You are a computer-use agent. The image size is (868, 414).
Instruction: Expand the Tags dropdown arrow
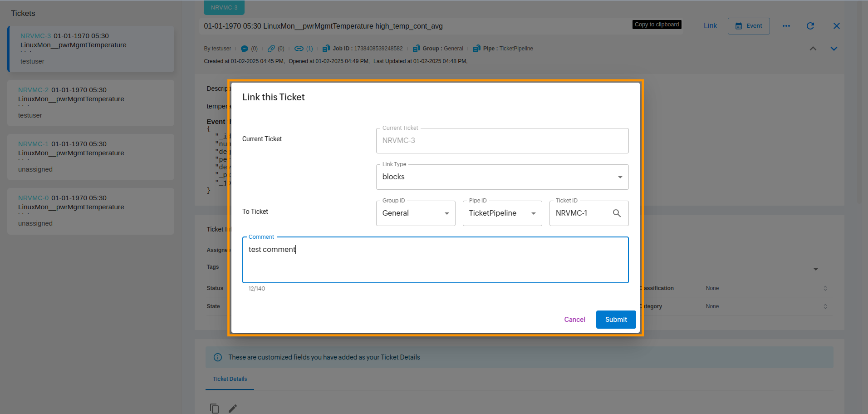[x=816, y=269]
